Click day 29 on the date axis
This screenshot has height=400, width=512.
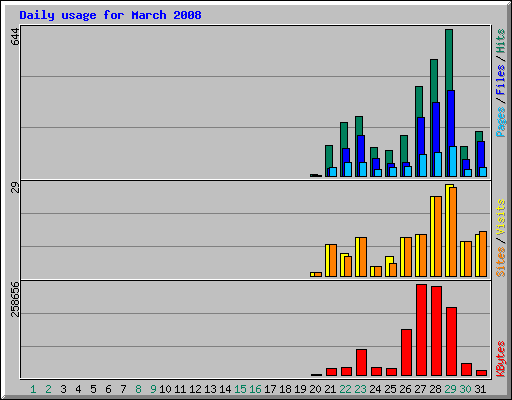pyautogui.click(x=450, y=389)
